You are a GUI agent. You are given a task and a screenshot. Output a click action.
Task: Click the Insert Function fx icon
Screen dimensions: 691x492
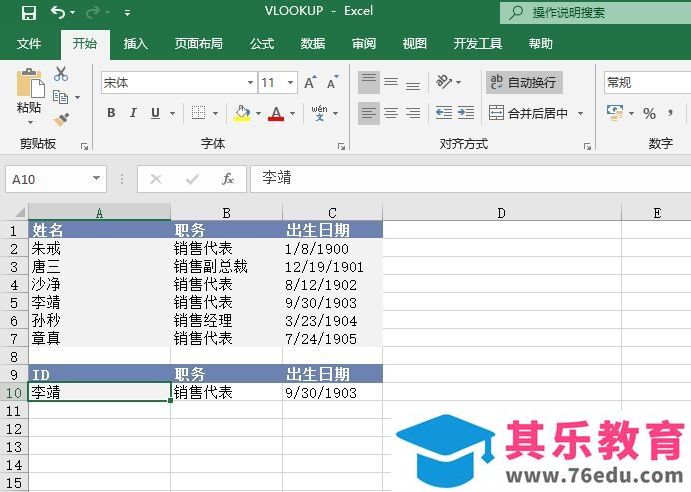point(228,179)
